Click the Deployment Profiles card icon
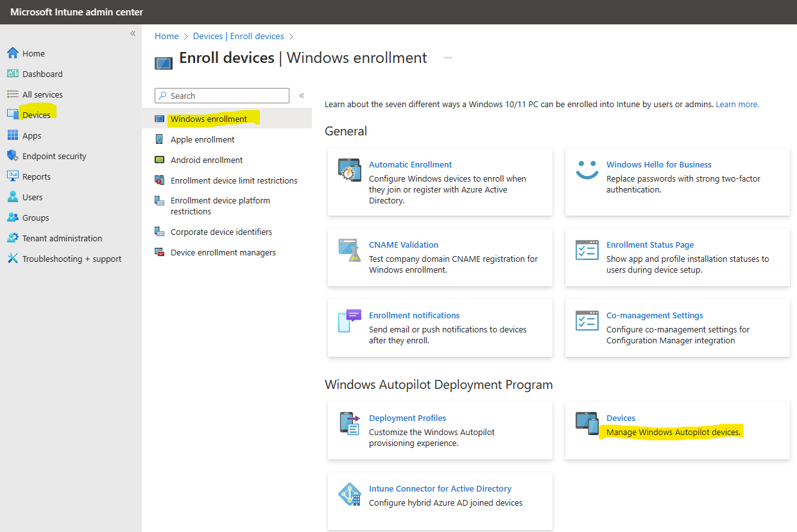The width and height of the screenshot is (797, 532). [x=350, y=424]
